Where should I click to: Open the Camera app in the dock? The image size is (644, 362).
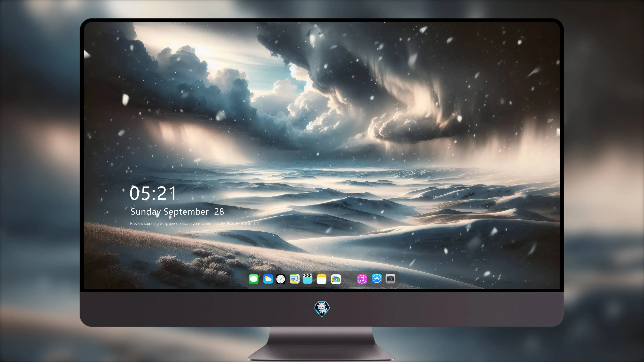click(390, 279)
